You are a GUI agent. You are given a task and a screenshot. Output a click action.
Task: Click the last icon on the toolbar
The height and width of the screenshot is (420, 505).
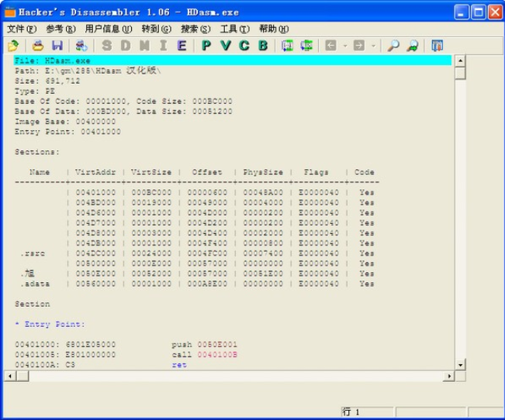(437, 46)
